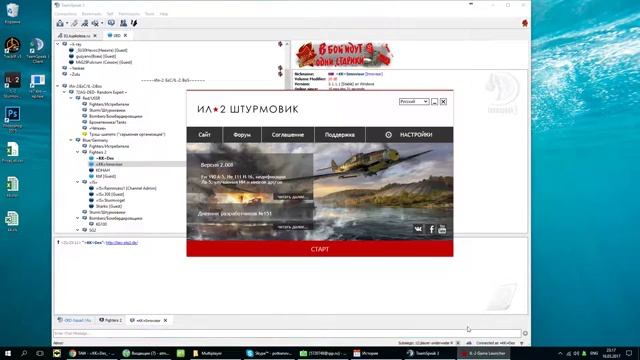The image size is (640, 360).
Task: Open Соглашение in the launcher
Action: [288, 135]
